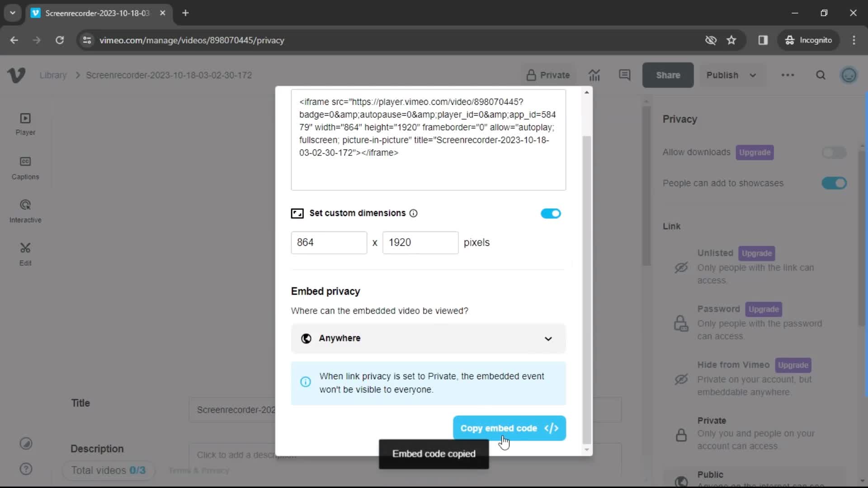
Task: Open the Captions sidebar tool
Action: tap(25, 168)
